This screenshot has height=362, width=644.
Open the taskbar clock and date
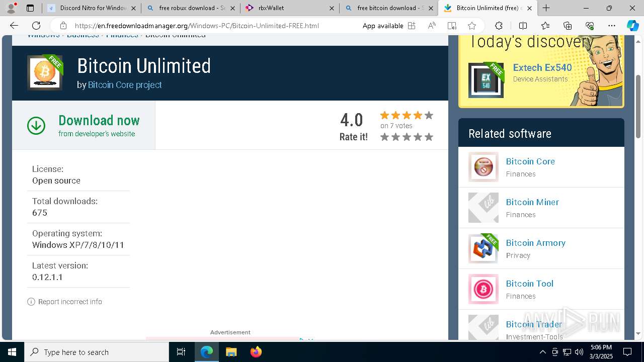pos(601,352)
